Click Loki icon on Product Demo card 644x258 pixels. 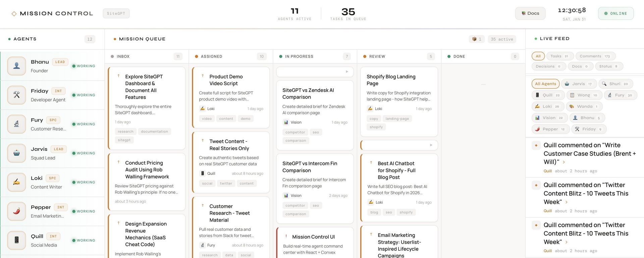202,109
